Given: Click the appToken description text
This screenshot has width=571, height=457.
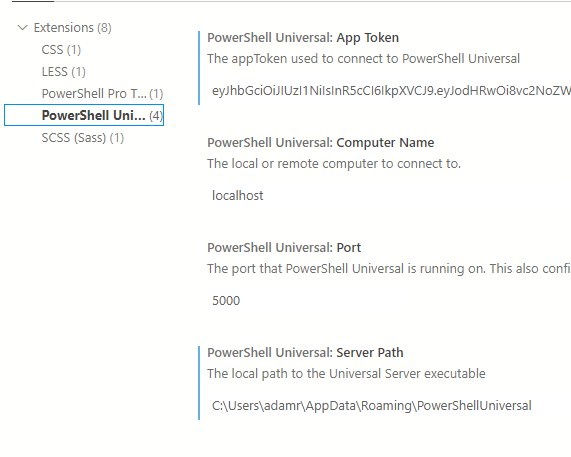Looking at the screenshot, I should [x=363, y=59].
